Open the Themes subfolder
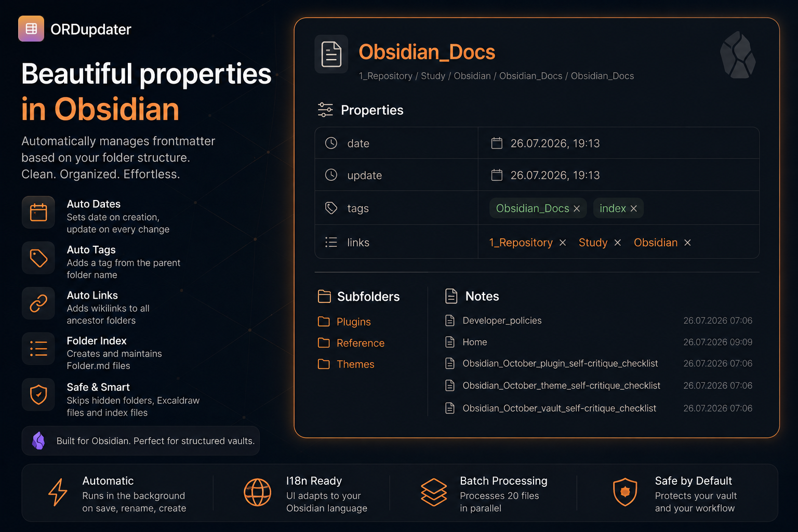Viewport: 798px width, 532px height. point(355,364)
